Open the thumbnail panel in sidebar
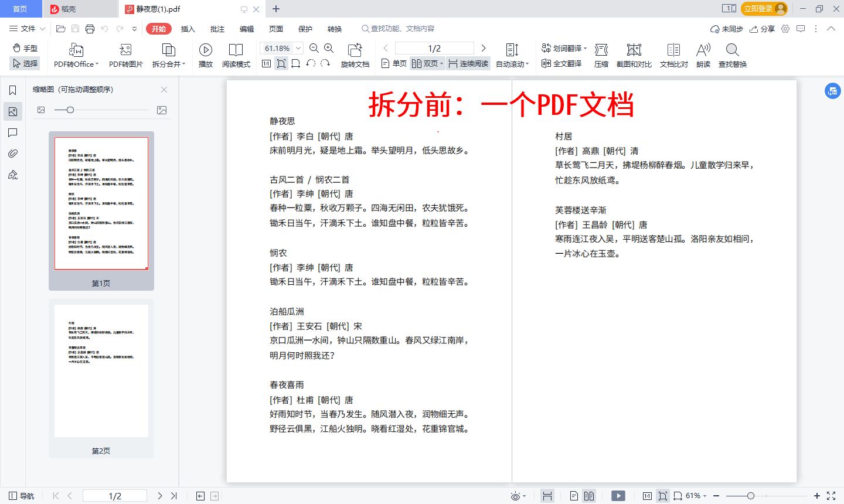The height and width of the screenshot is (504, 844). click(12, 111)
